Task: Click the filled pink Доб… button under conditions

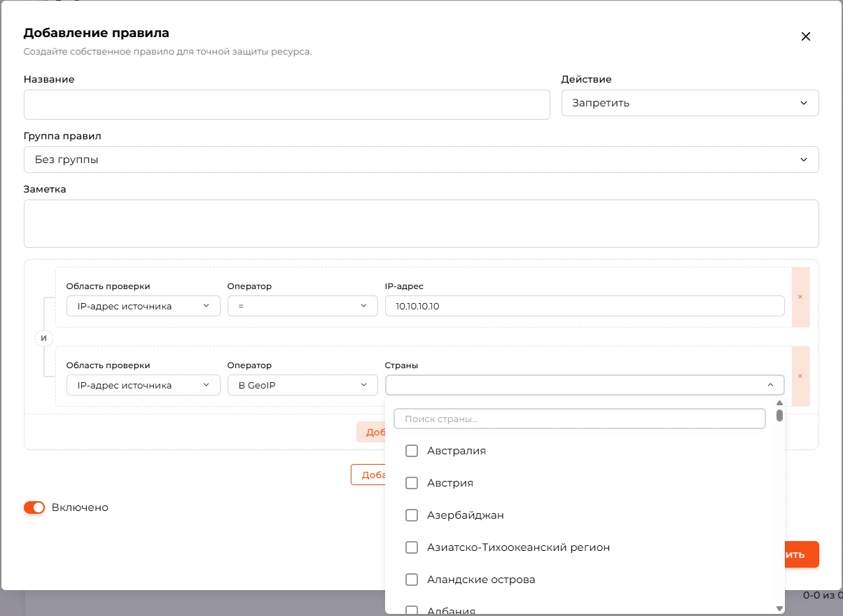Action: click(371, 432)
